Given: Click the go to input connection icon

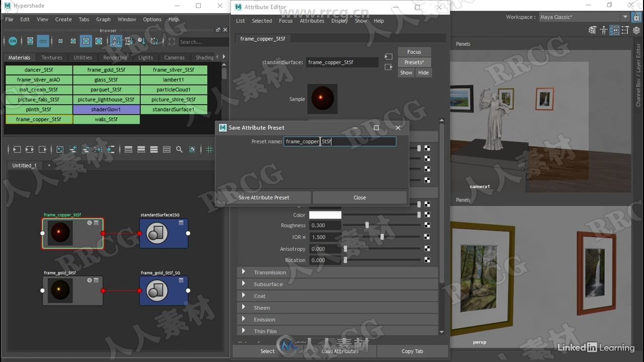Looking at the screenshot, I should point(388,57).
